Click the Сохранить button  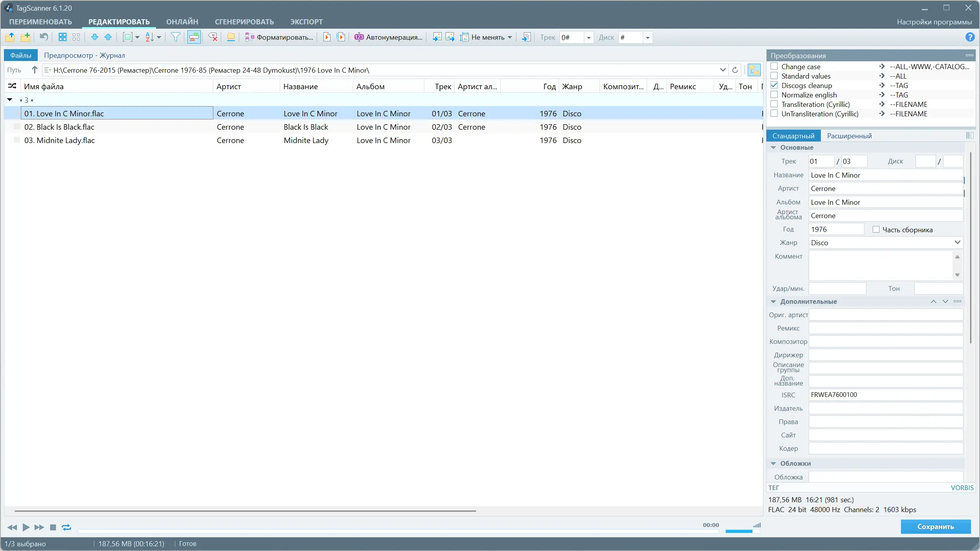click(936, 527)
